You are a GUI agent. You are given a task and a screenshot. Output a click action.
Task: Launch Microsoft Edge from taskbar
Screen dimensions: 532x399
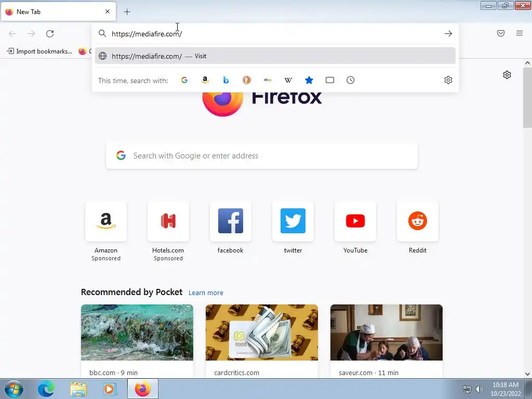tap(46, 389)
